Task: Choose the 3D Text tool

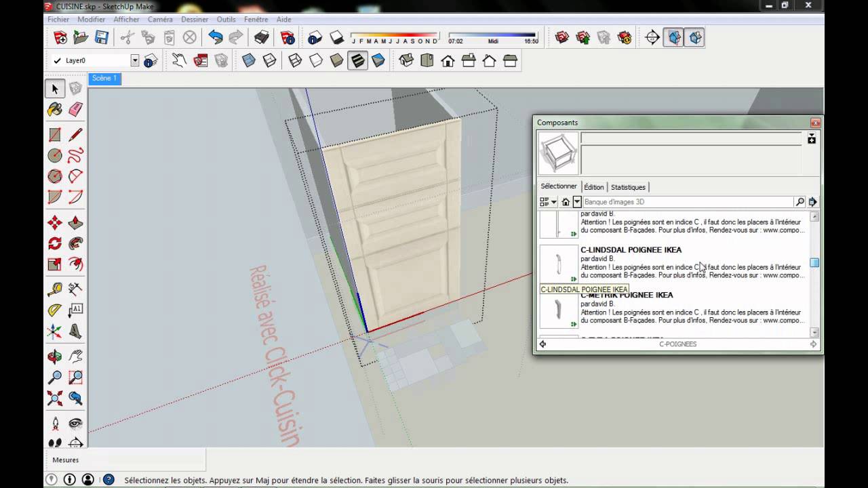Action: click(75, 331)
